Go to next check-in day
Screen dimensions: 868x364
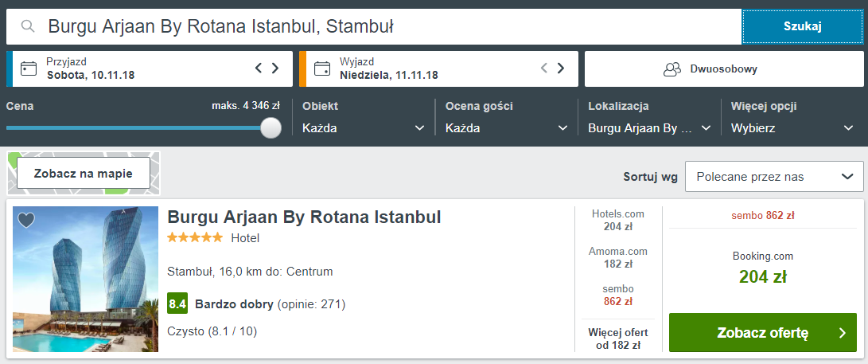275,68
